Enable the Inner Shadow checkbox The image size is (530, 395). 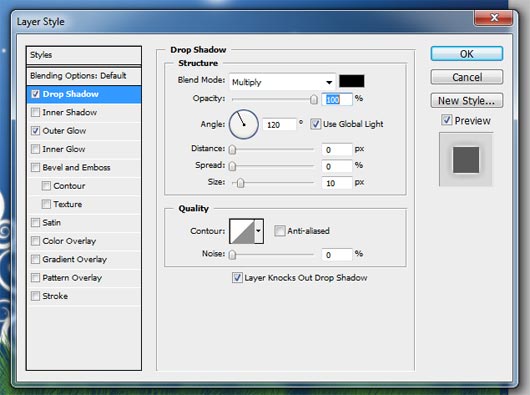pyautogui.click(x=35, y=112)
